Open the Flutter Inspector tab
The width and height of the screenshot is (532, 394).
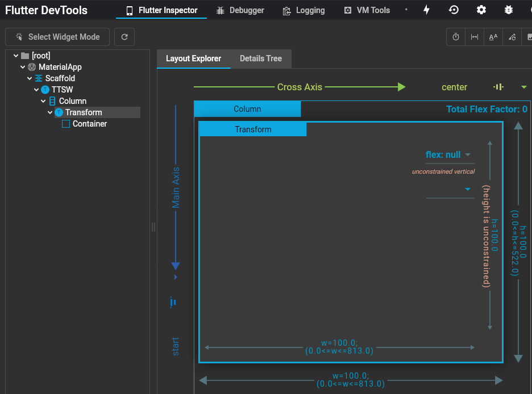click(161, 10)
